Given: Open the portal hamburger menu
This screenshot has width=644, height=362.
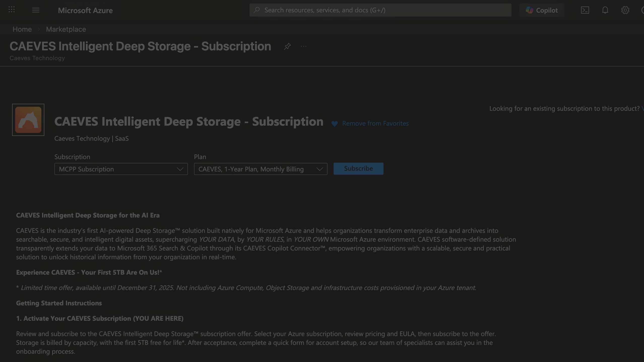Looking at the screenshot, I should tap(36, 10).
